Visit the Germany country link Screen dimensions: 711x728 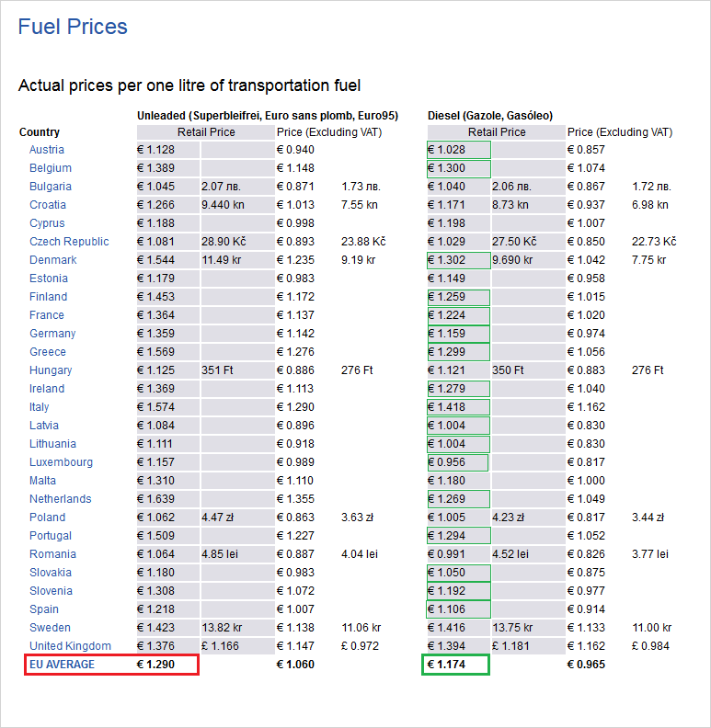tap(52, 334)
